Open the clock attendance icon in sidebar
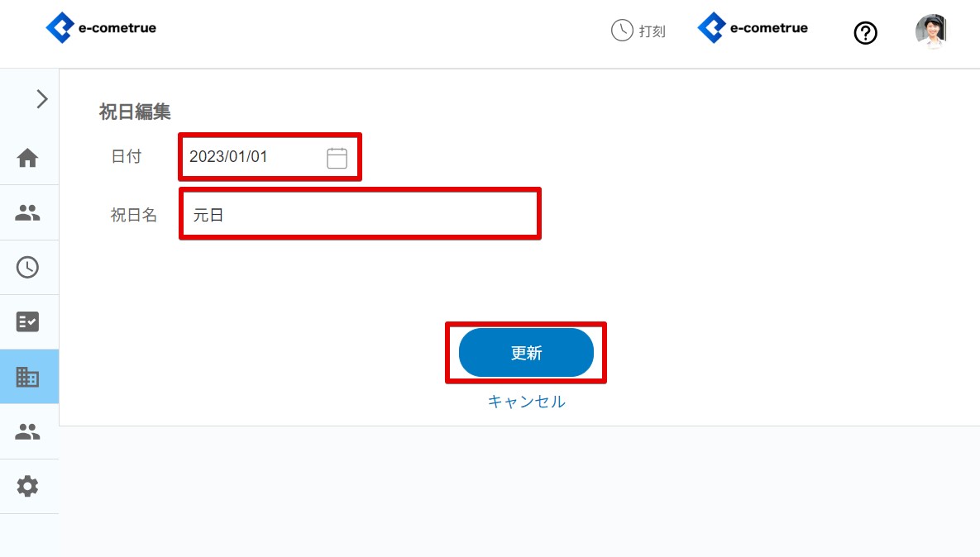Viewport: 980px width, 557px height. (27, 267)
